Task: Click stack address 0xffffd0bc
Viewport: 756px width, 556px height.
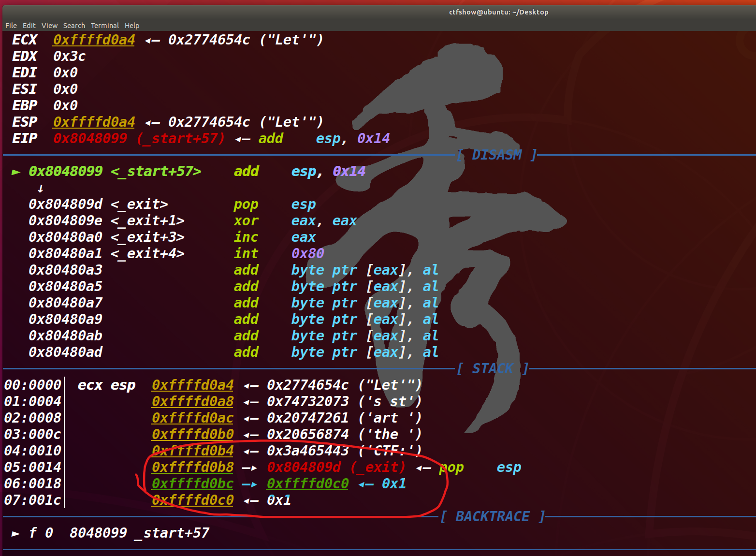Action: [192, 483]
